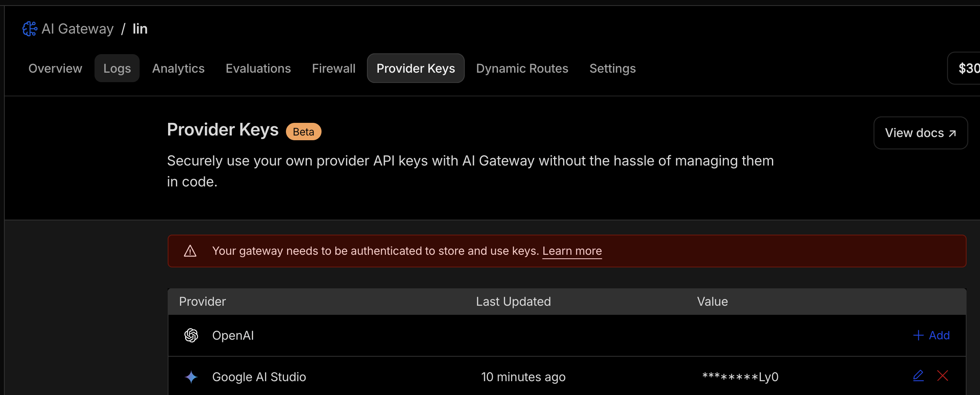
Task: Click the AI Gateway breadcrumb link
Action: [x=78, y=29]
